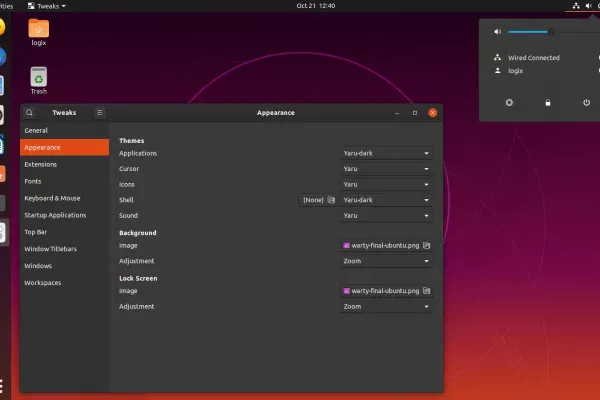The height and width of the screenshot is (400, 600).
Task: Select Windows in the sidebar
Action: point(64,266)
